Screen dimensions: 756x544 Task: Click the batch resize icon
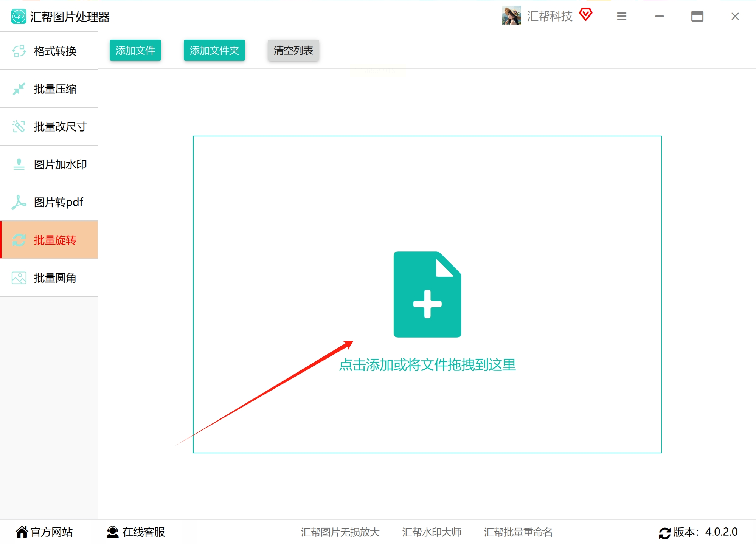click(x=19, y=127)
